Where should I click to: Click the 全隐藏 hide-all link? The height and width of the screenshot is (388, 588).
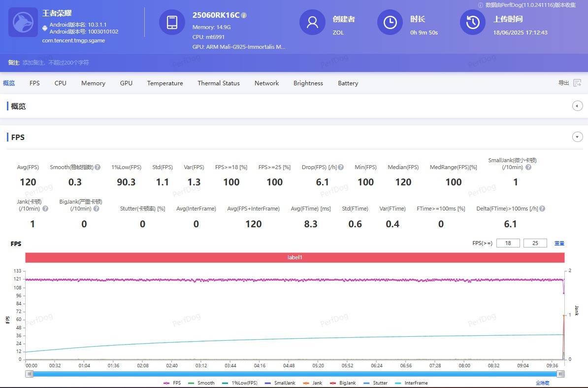pyautogui.click(x=542, y=383)
